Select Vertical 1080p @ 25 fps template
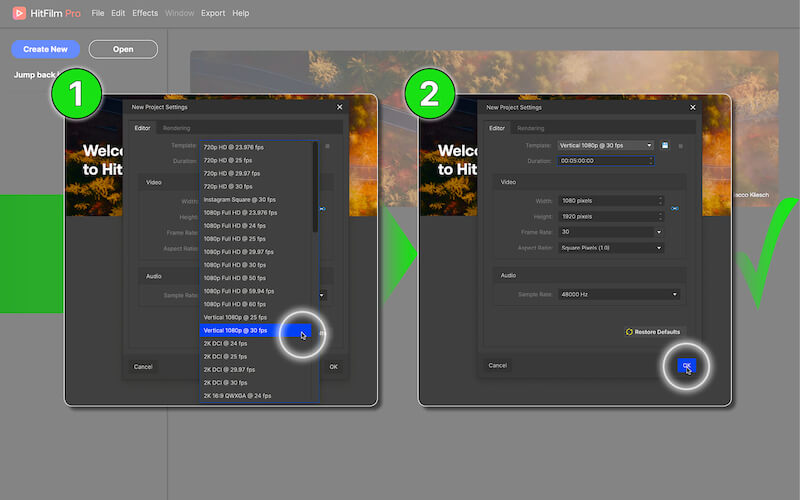Viewport: 800px width, 500px height. coord(256,317)
